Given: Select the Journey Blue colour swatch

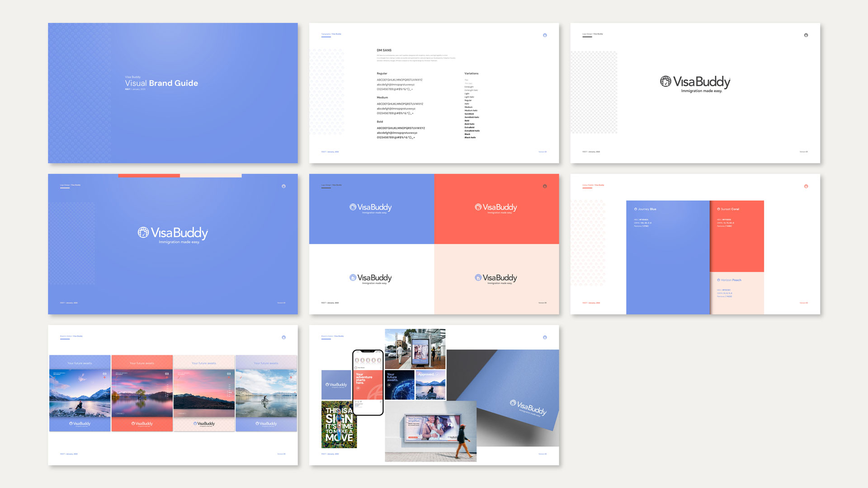Looking at the screenshot, I should (x=668, y=267).
